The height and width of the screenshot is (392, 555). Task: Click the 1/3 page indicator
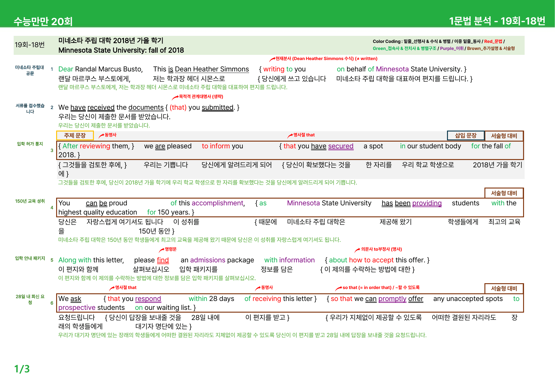pyautogui.click(x=22, y=369)
